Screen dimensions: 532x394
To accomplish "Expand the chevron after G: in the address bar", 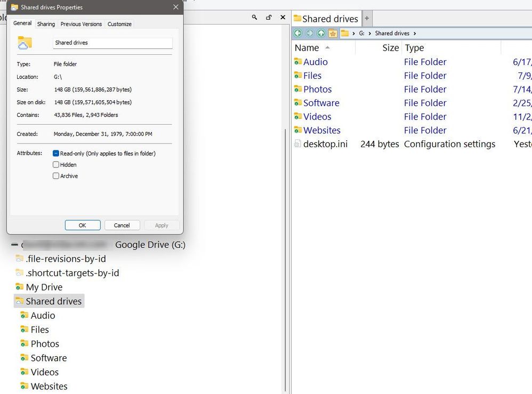I will pyautogui.click(x=369, y=33).
